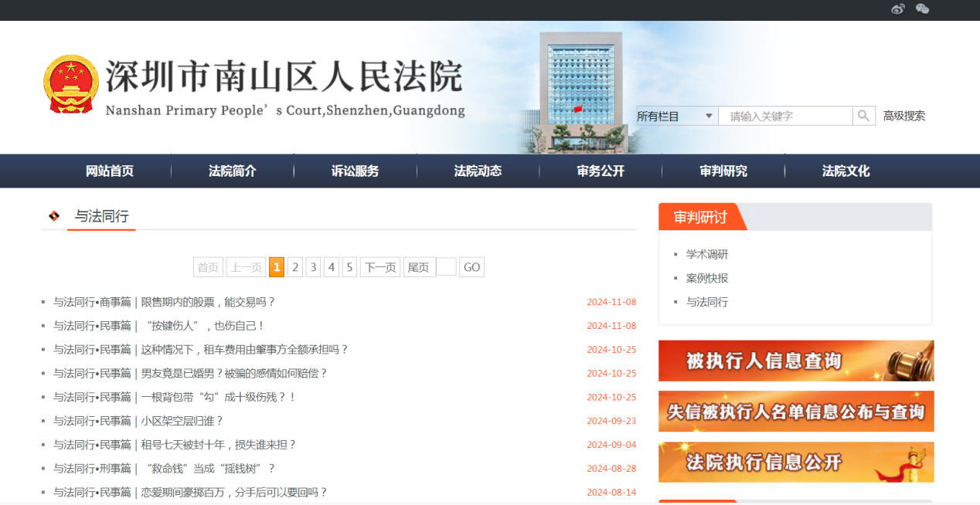Viewport: 980px width, 505px height.
Task: Click the national emblem court logo
Action: pos(70,84)
